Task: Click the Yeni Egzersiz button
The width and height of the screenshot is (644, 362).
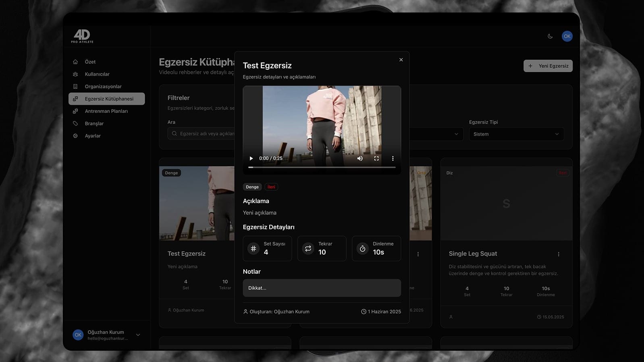Action: point(548,66)
